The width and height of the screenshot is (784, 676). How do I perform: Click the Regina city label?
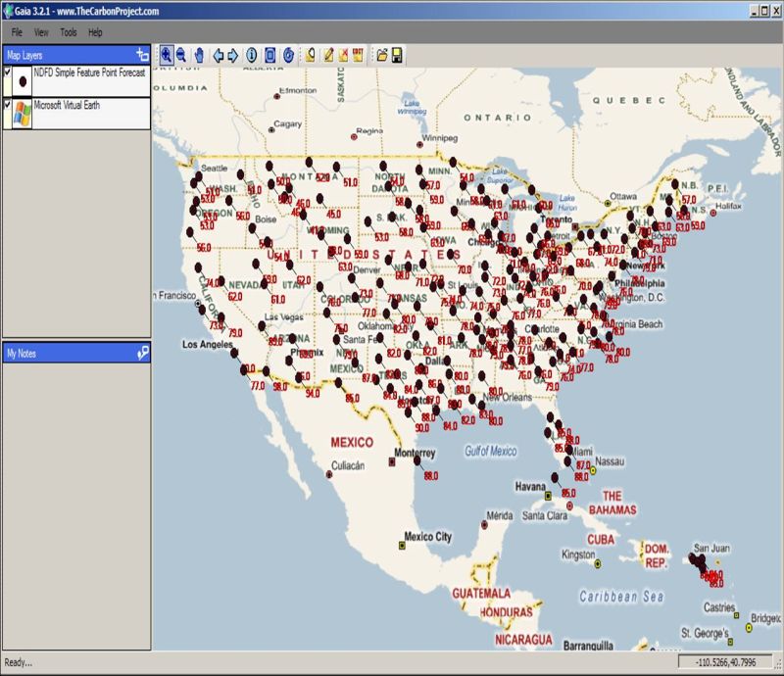click(x=370, y=130)
